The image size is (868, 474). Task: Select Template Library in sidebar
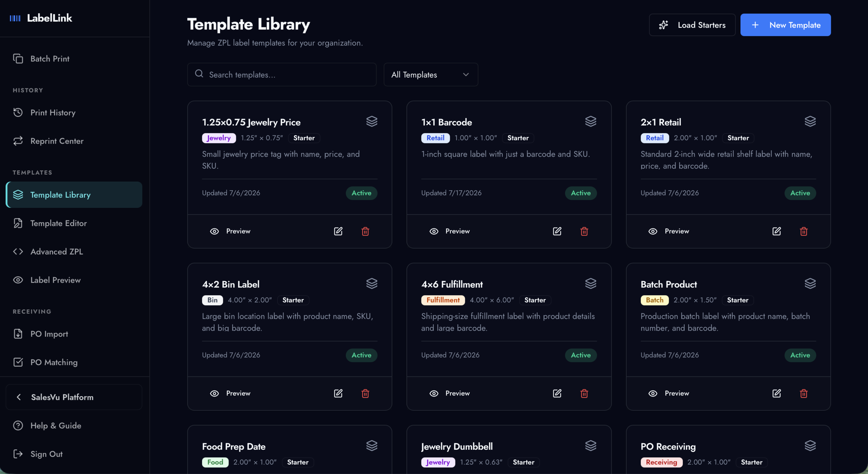(74, 195)
